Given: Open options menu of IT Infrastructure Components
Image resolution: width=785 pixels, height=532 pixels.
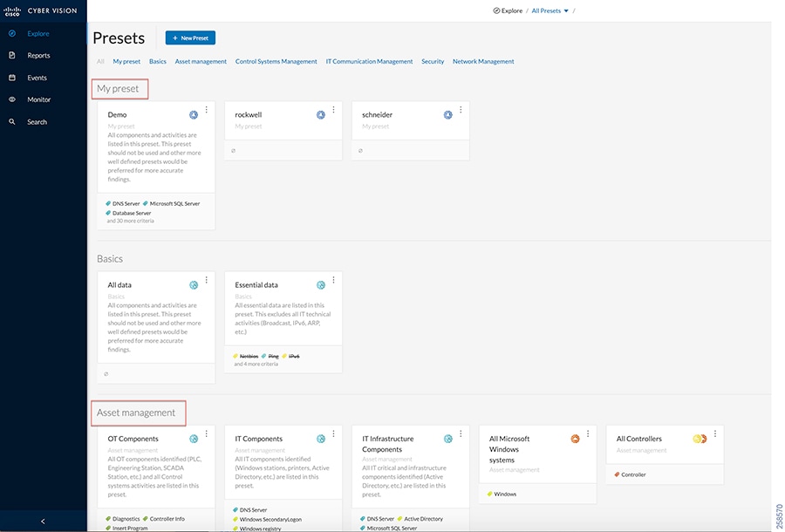Looking at the screenshot, I should [461, 433].
